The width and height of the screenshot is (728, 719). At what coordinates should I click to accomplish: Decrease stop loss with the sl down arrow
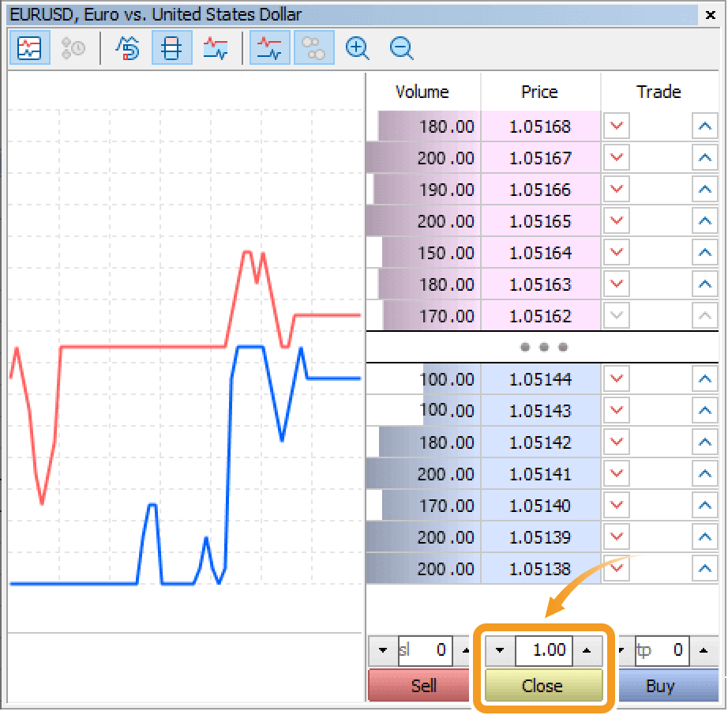click(384, 650)
